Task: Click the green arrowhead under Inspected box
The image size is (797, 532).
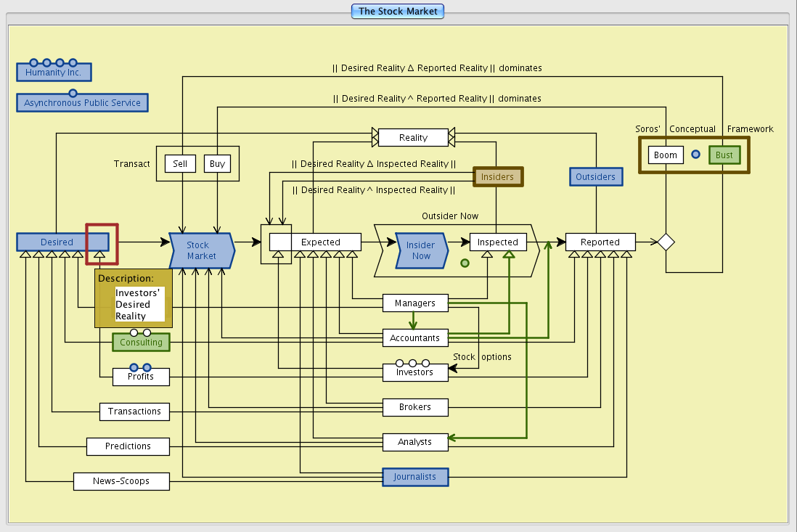Action: (509, 253)
